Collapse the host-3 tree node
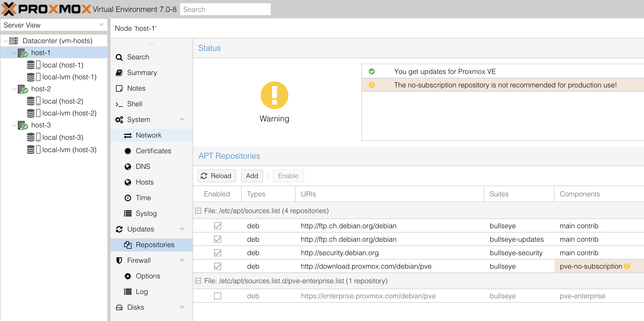The image size is (644, 321). pos(14,125)
